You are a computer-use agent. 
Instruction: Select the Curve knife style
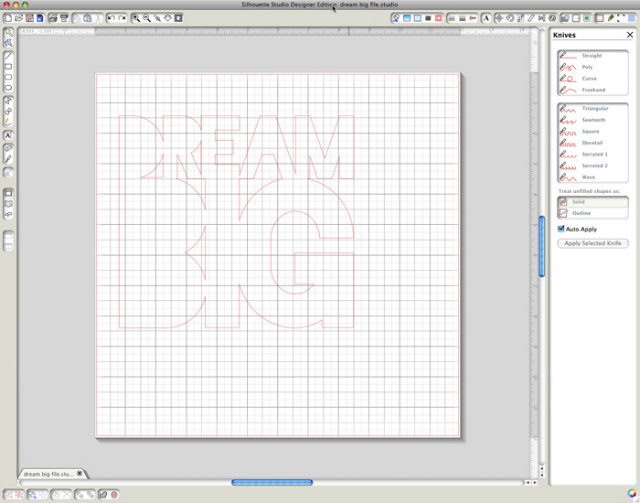coord(593,78)
